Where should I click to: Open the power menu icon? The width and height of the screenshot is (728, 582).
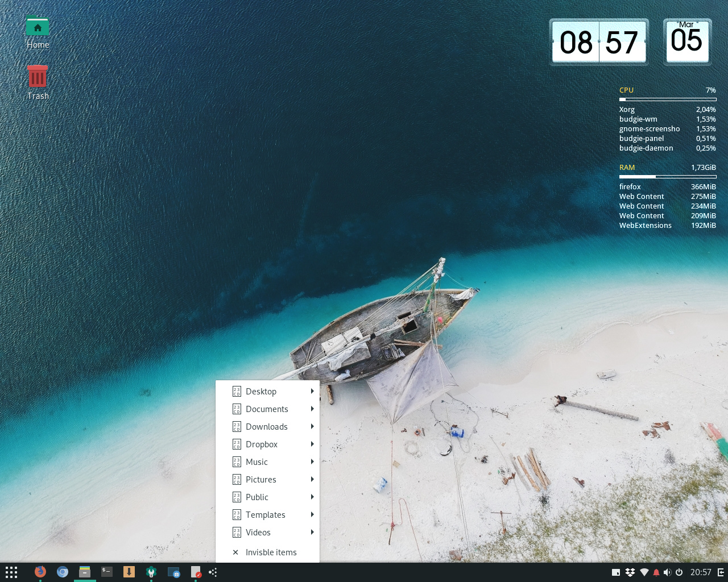click(679, 572)
